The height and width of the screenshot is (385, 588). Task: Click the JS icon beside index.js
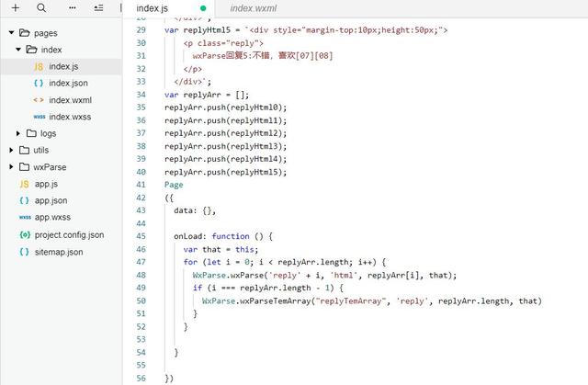39,67
